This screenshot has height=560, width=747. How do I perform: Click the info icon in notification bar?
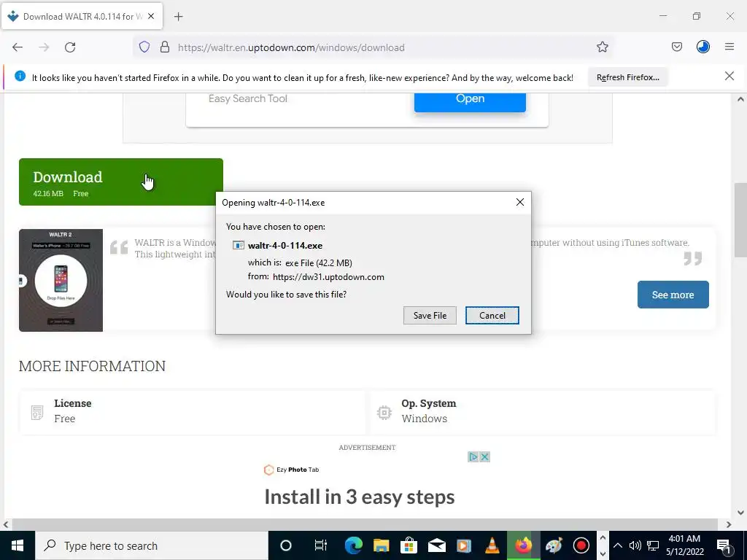click(20, 76)
